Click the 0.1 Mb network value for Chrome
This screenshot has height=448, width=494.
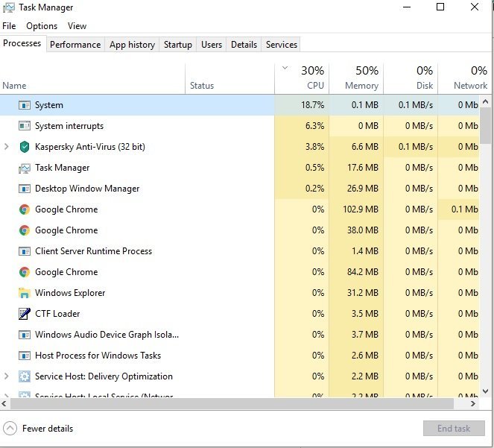point(465,209)
